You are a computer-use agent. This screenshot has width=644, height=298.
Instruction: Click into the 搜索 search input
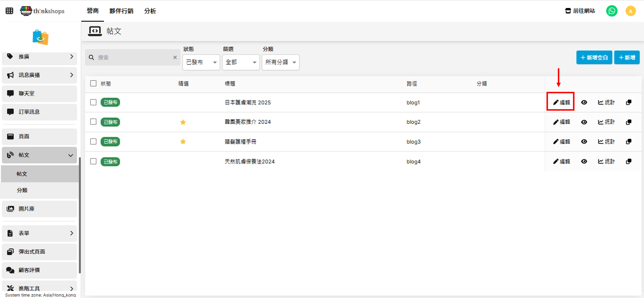pos(133,58)
